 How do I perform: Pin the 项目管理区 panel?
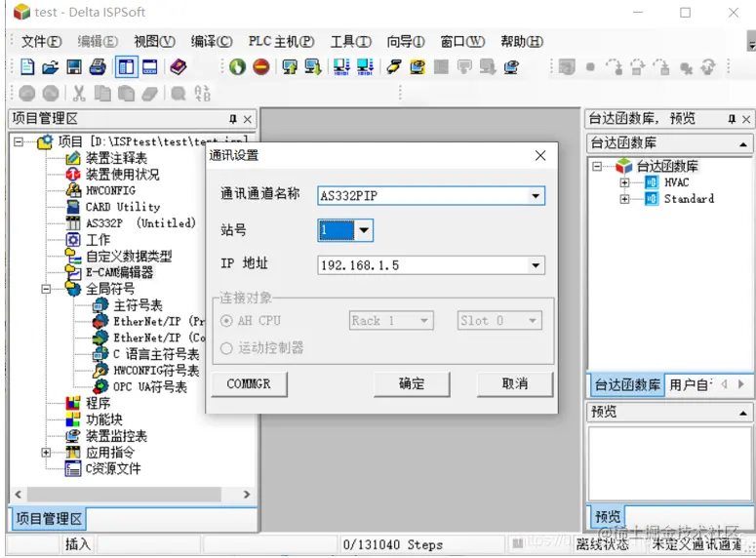[x=233, y=119]
